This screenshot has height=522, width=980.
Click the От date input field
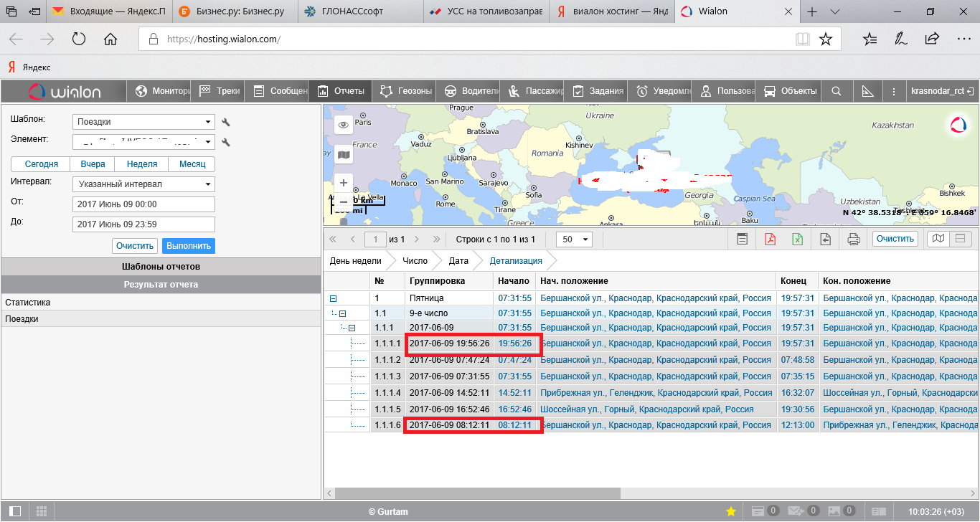pos(143,204)
